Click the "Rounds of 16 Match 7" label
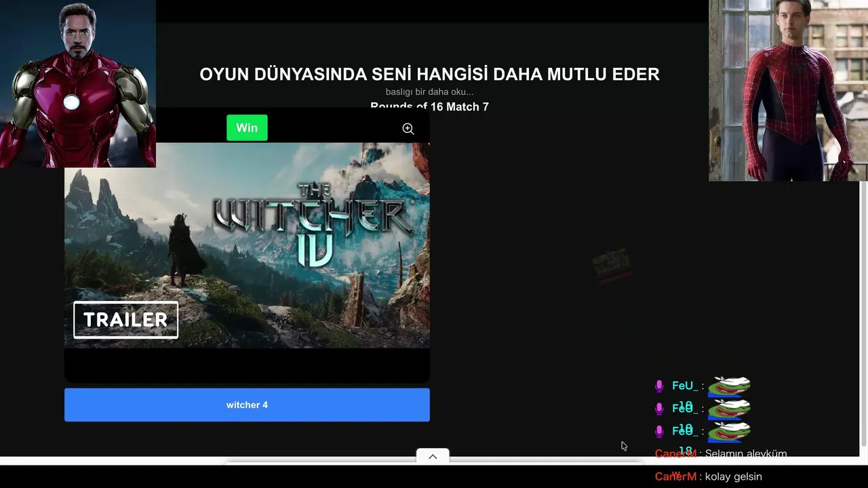Screen dimensions: 868x488 (429, 106)
